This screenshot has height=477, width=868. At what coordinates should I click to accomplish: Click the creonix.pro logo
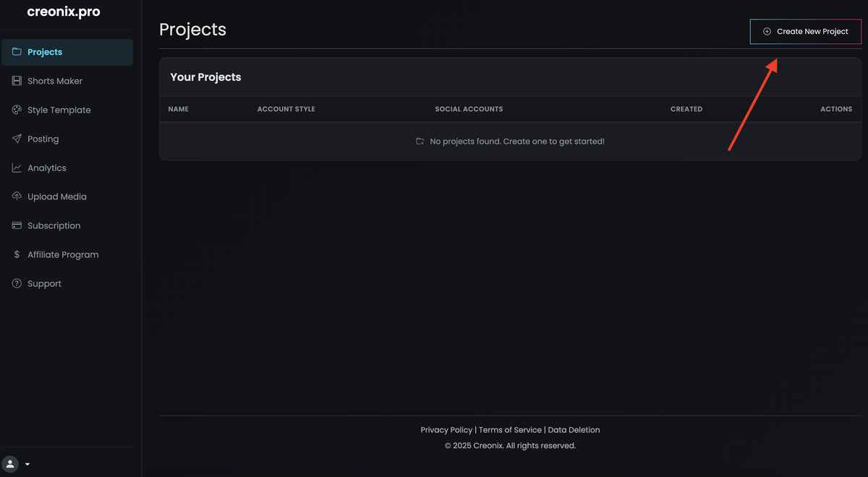coord(64,12)
